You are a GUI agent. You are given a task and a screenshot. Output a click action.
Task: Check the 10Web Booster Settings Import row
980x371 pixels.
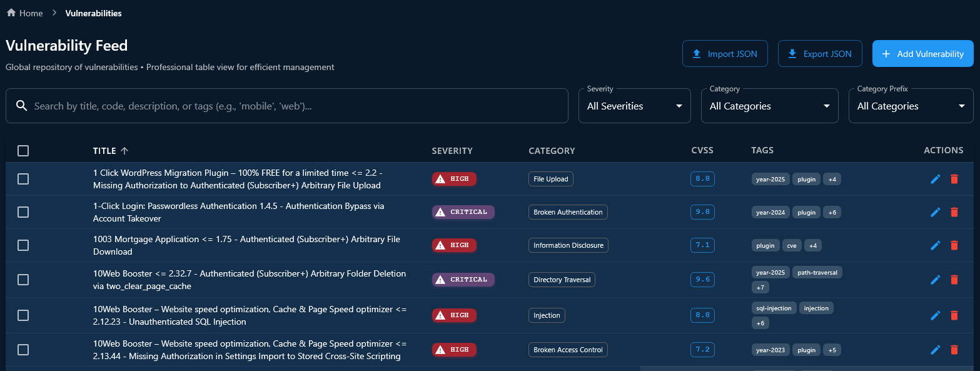click(x=23, y=350)
